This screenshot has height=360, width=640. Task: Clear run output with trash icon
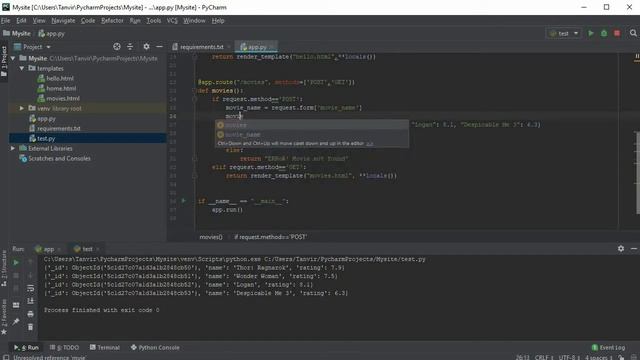point(31,327)
